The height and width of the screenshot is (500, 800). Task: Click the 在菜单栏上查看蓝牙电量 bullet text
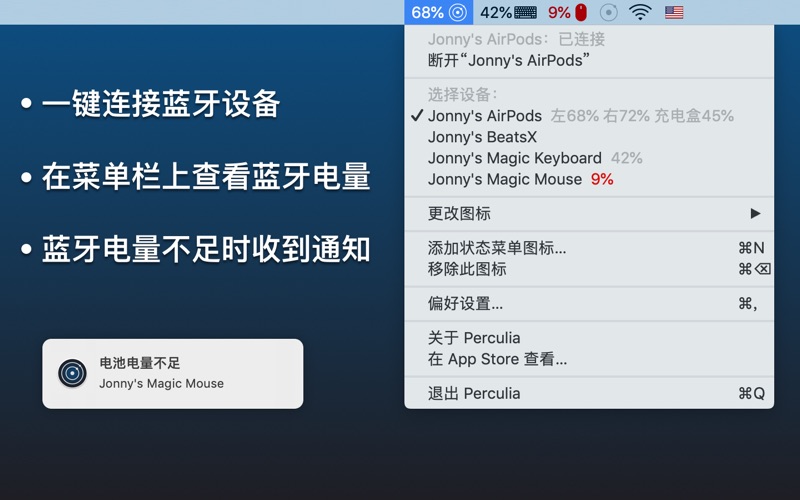[206, 177]
